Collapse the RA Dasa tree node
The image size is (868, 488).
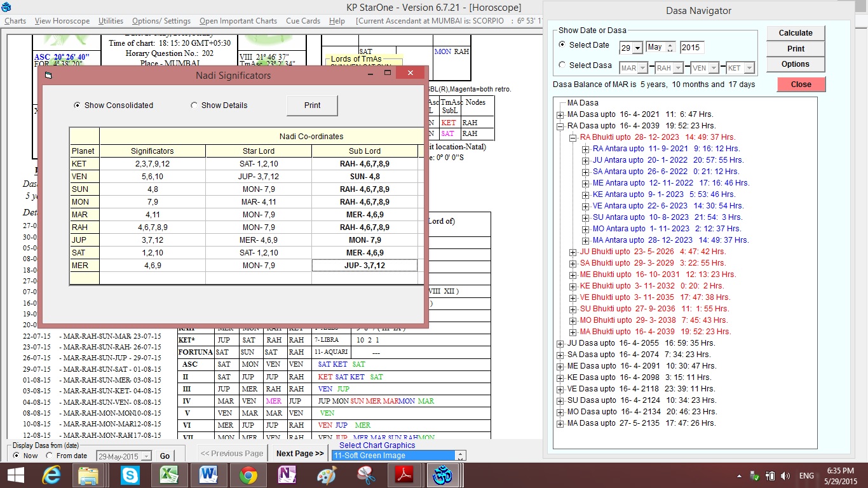[560, 126]
